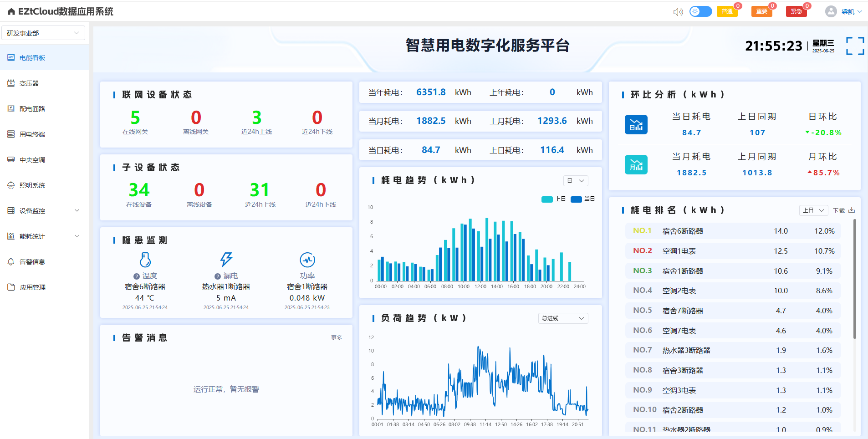The image size is (868, 439).
Task: Click 更多 link in 告警消息 panel
Action: (x=336, y=338)
